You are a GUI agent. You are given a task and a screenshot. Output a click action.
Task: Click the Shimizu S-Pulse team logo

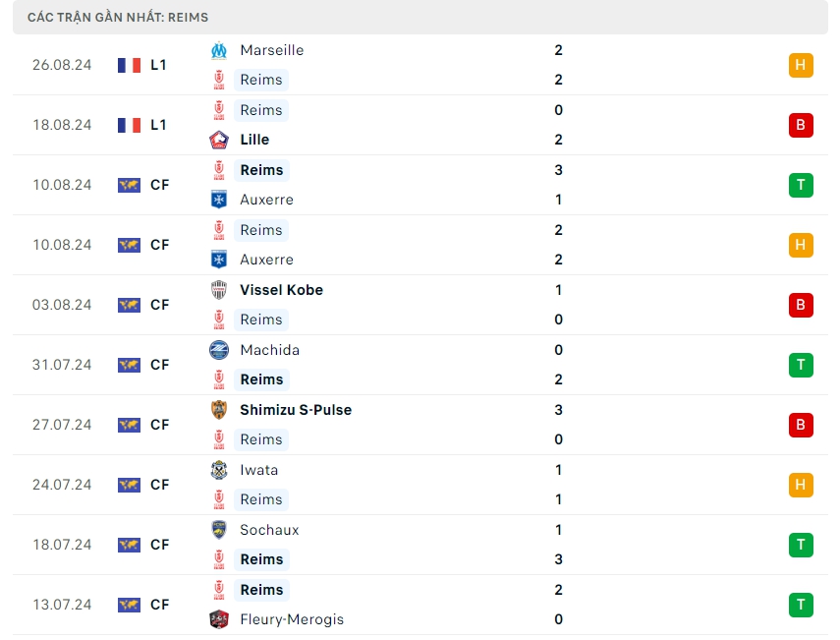coord(219,410)
